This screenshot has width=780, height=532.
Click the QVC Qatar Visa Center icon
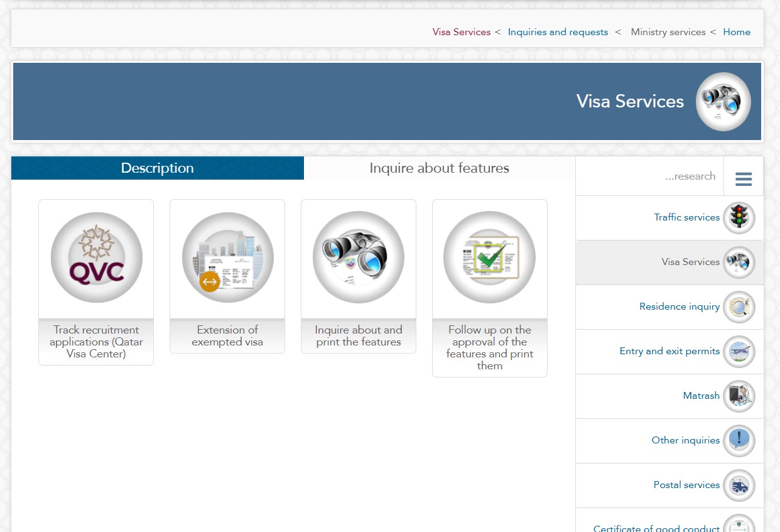96,258
